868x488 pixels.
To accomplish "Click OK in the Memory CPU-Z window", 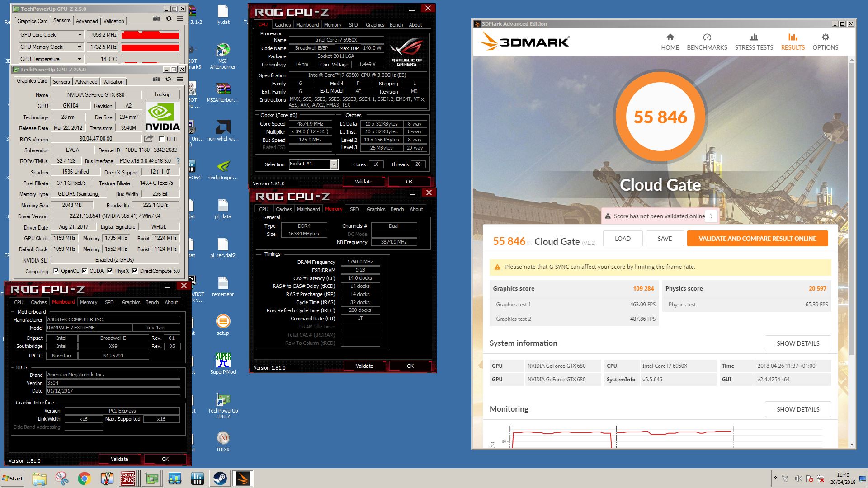I will [x=410, y=366].
